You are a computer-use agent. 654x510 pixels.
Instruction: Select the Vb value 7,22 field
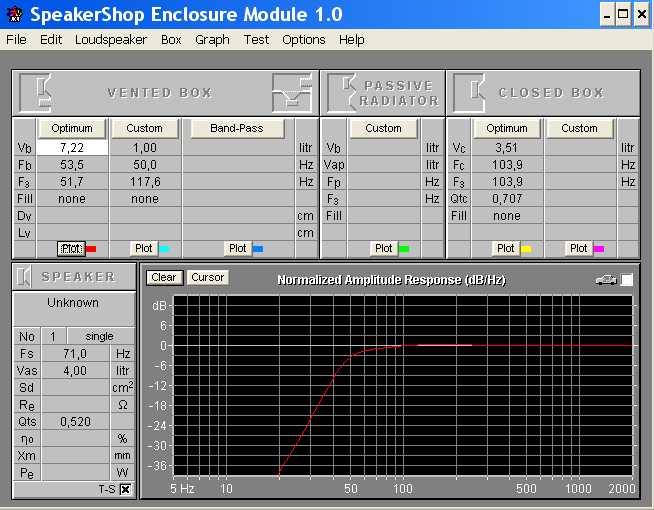point(72,148)
